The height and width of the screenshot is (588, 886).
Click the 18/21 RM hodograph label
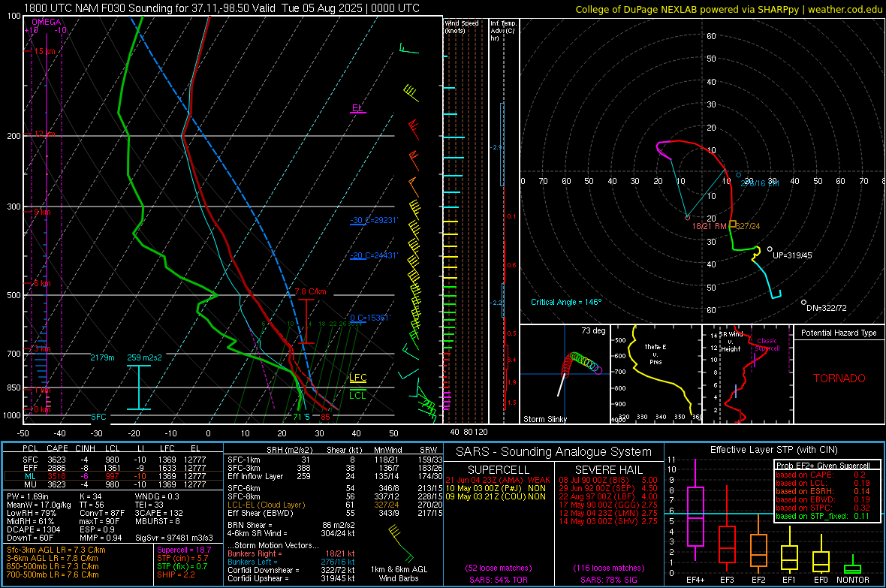pyautogui.click(x=709, y=226)
